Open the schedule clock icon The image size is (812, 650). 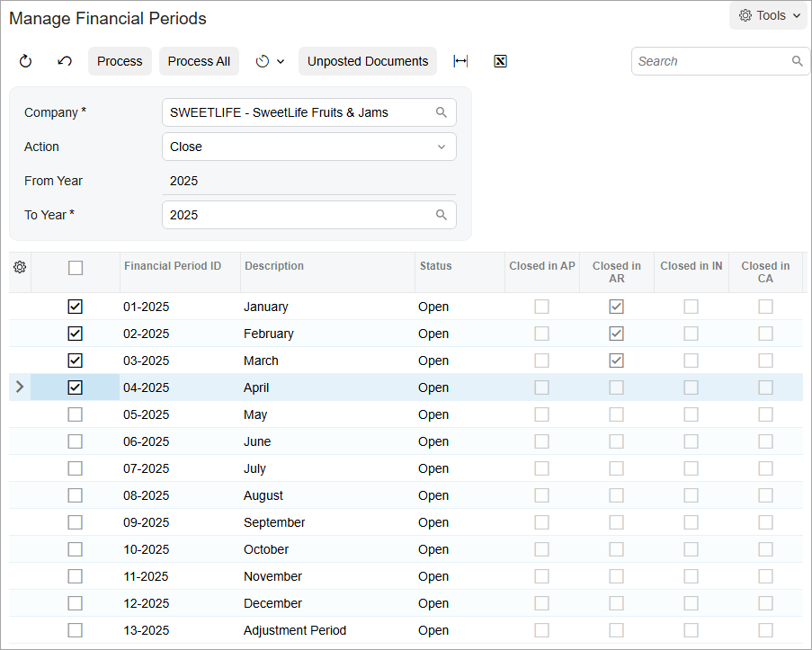263,61
